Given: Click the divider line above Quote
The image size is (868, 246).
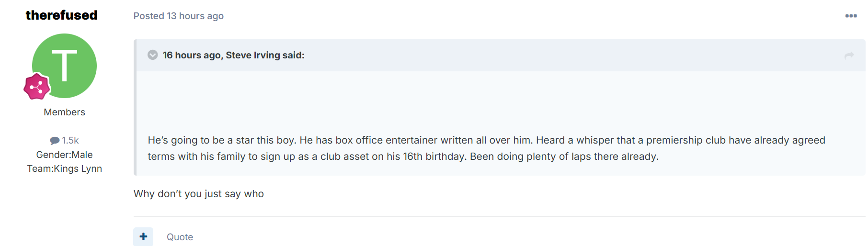Looking at the screenshot, I should pyautogui.click(x=500, y=216).
